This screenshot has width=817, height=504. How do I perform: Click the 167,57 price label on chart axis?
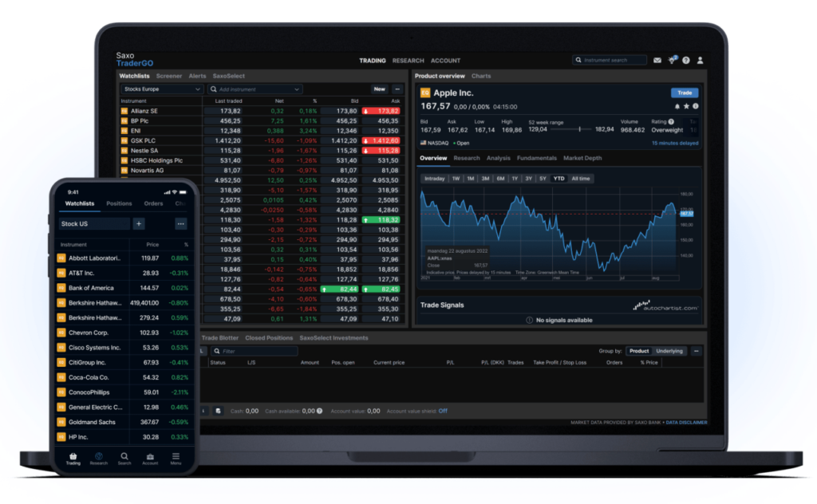(x=687, y=214)
